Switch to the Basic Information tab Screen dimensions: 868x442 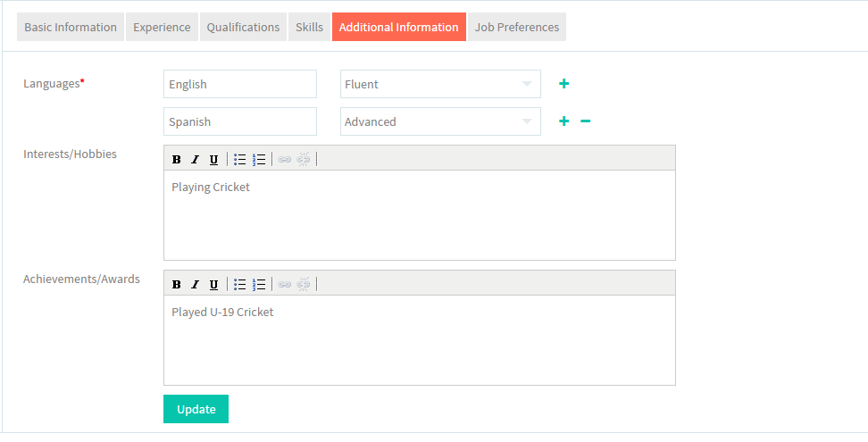tap(71, 27)
